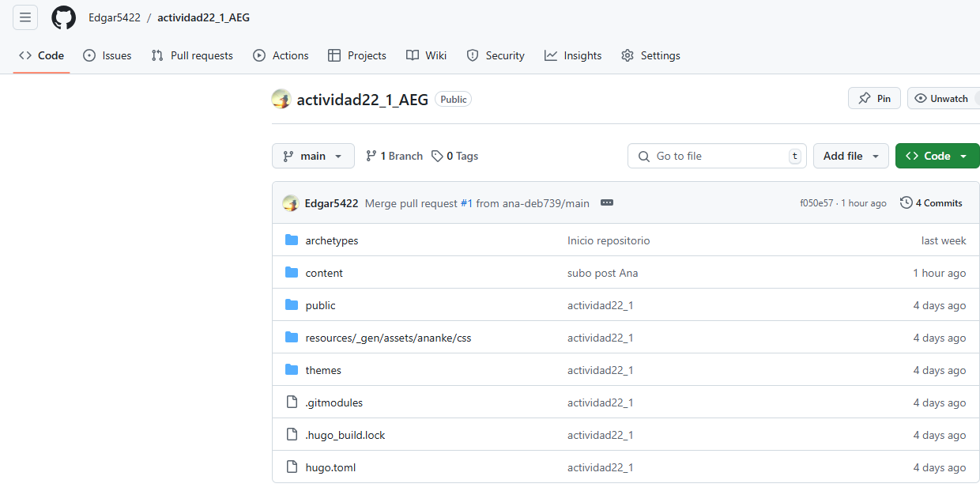Click the Edgar5422 avatar in commit row
The image size is (980, 495).
click(290, 203)
